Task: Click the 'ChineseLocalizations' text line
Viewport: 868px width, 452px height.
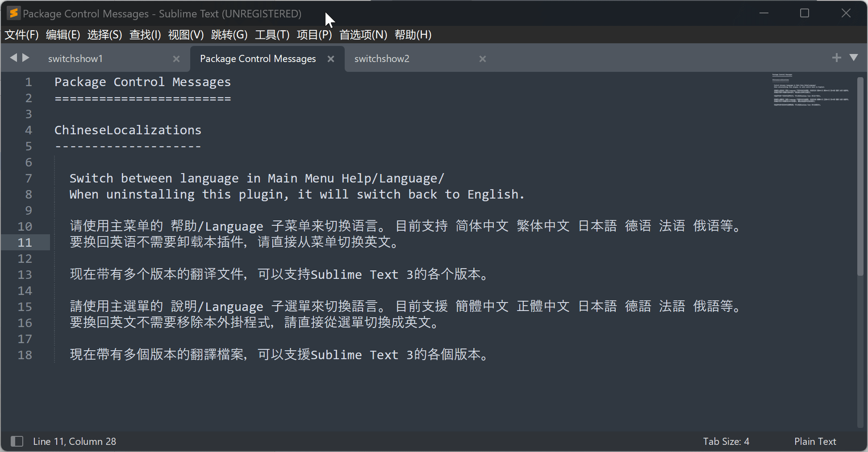Action: (x=128, y=130)
